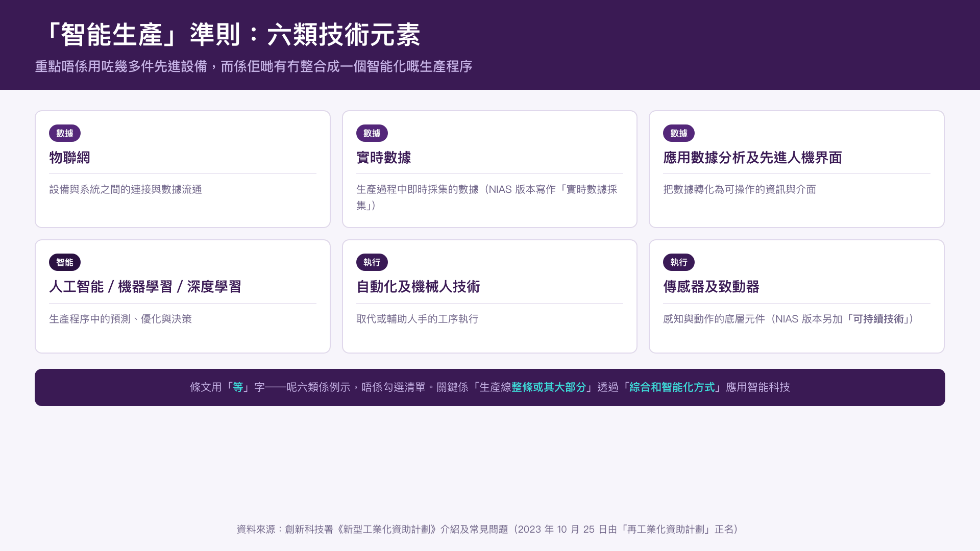This screenshot has width=980, height=551.
Task: Select the description 取代或輔助人手的工序執行
Action: pos(418,319)
